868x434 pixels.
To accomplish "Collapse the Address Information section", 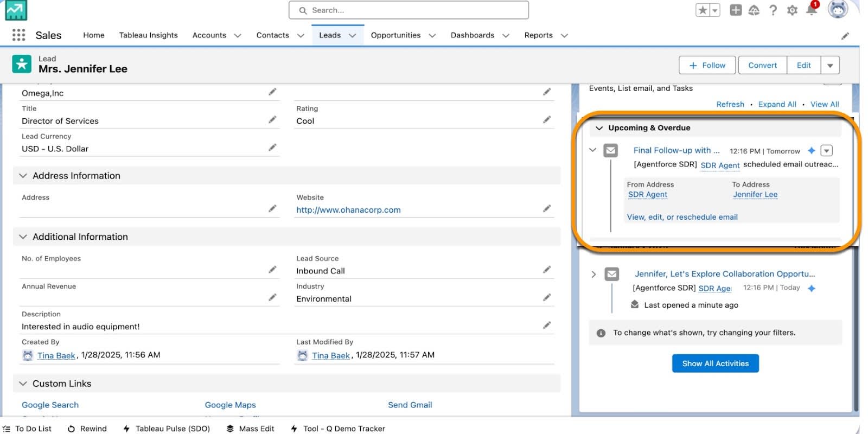I will [23, 176].
